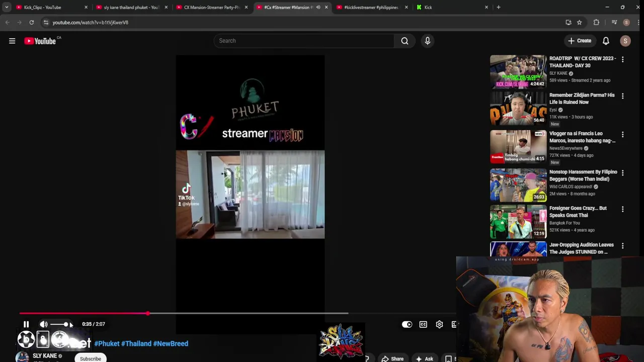644x362 pixels.
Task: Subscribe to the SLY KANE channel
Action: point(91,358)
